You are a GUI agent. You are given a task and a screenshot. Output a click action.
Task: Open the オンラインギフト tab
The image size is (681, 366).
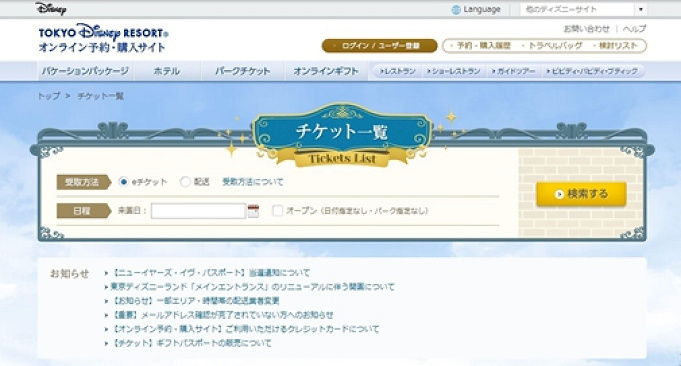click(x=326, y=71)
